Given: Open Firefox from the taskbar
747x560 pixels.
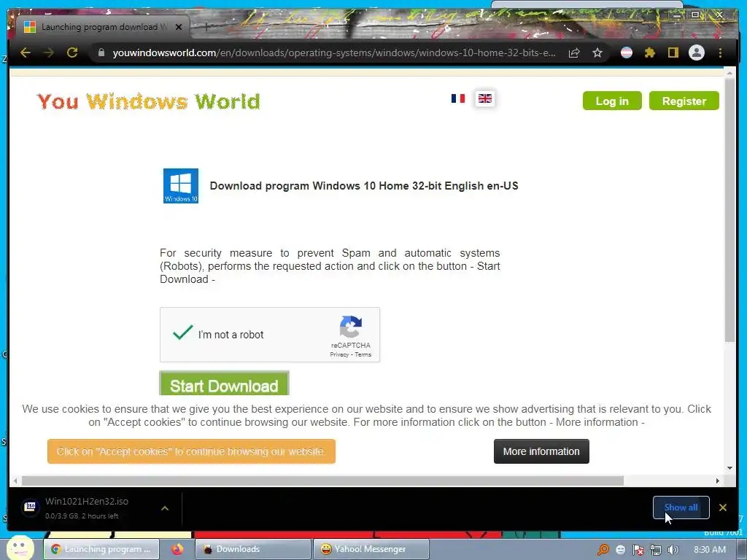Looking at the screenshot, I should pyautogui.click(x=177, y=549).
